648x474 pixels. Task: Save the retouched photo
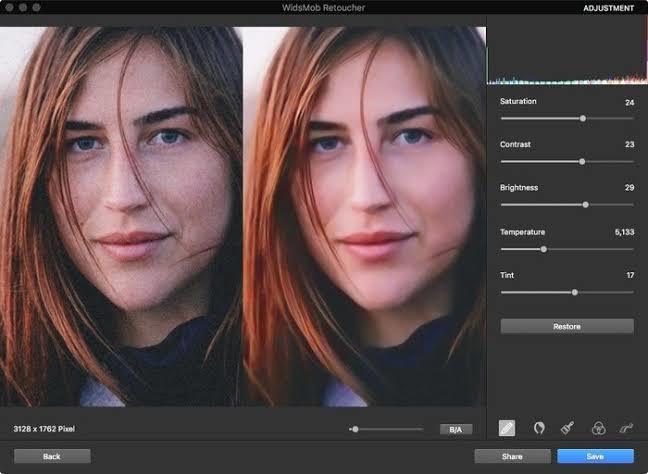(x=595, y=456)
